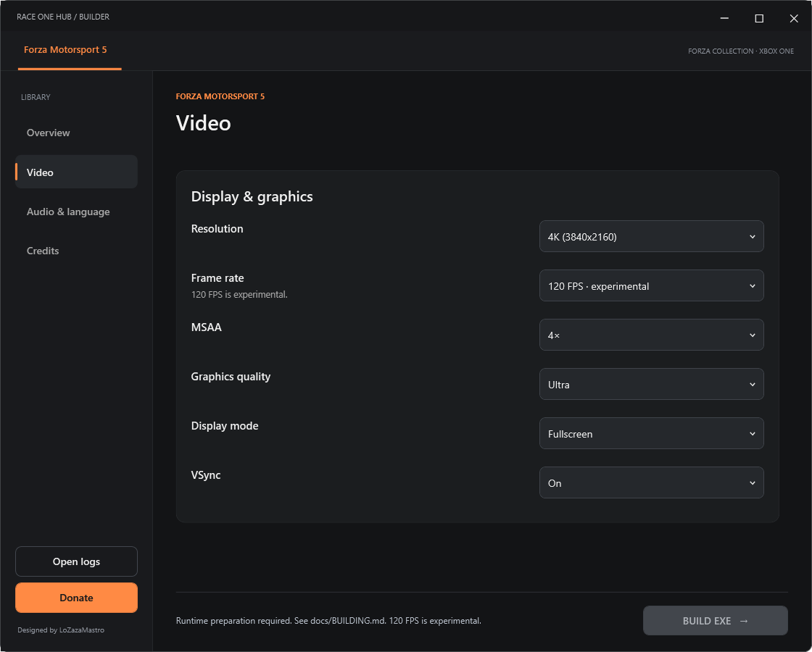
Task: Close the Race One Hub window
Action: point(794,18)
